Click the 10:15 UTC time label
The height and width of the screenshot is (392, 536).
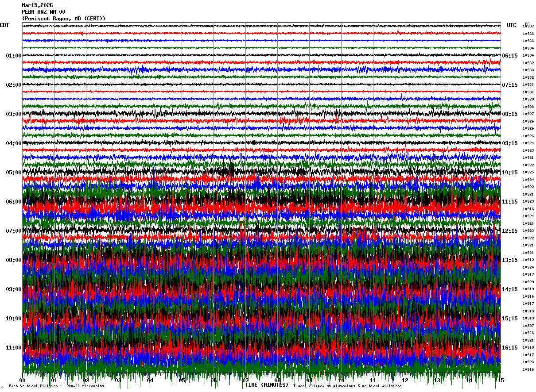tap(510, 173)
